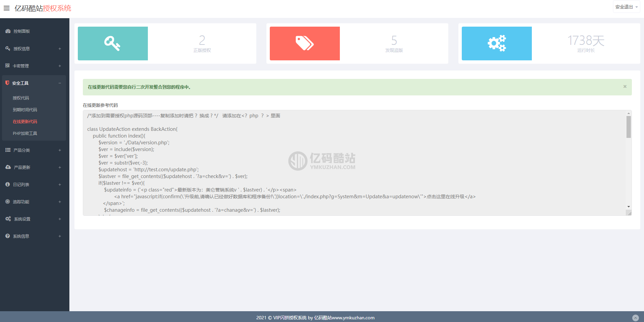
Task: Dismiss the green alert with the X
Action: (x=625, y=87)
